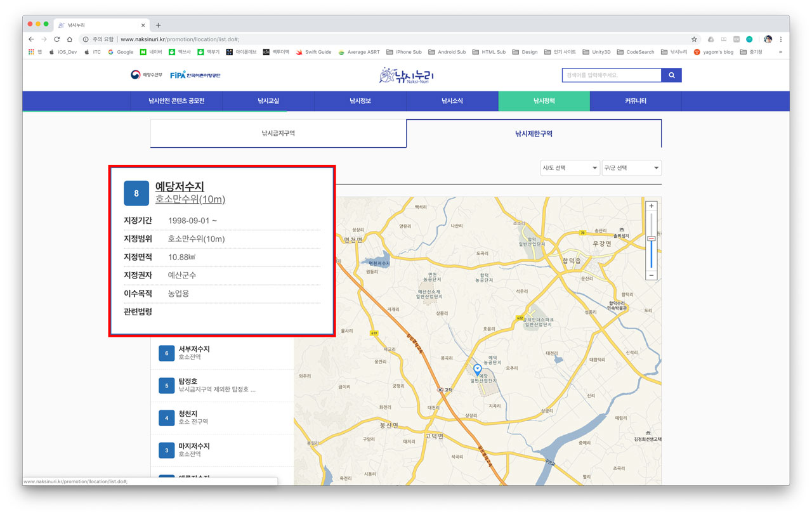
Task: Click the blue map marker pin near 예당 단지
Action: click(x=477, y=368)
